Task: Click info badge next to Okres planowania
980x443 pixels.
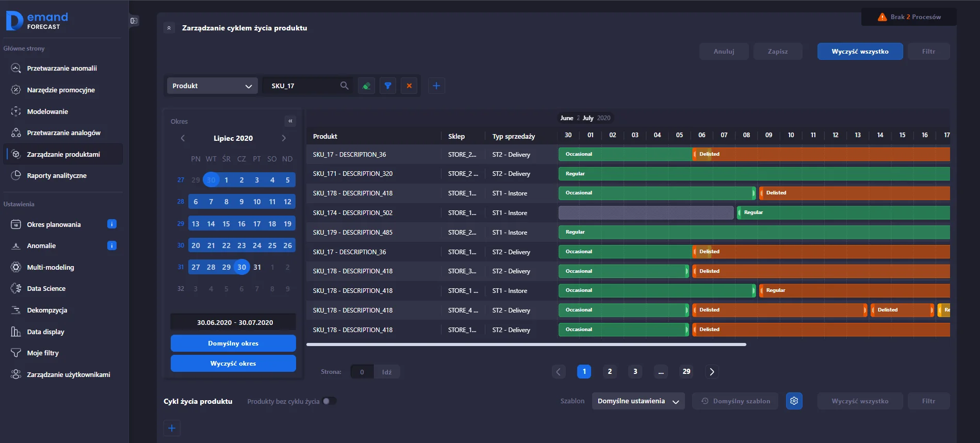Action: (111, 224)
